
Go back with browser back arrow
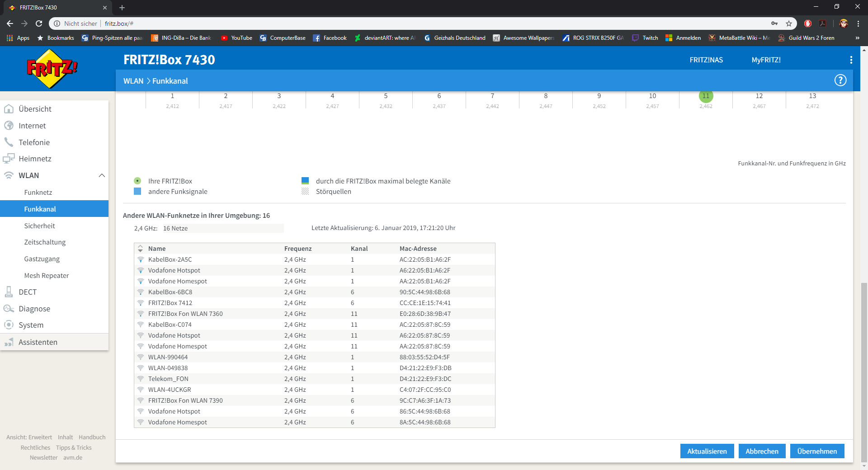pos(10,23)
